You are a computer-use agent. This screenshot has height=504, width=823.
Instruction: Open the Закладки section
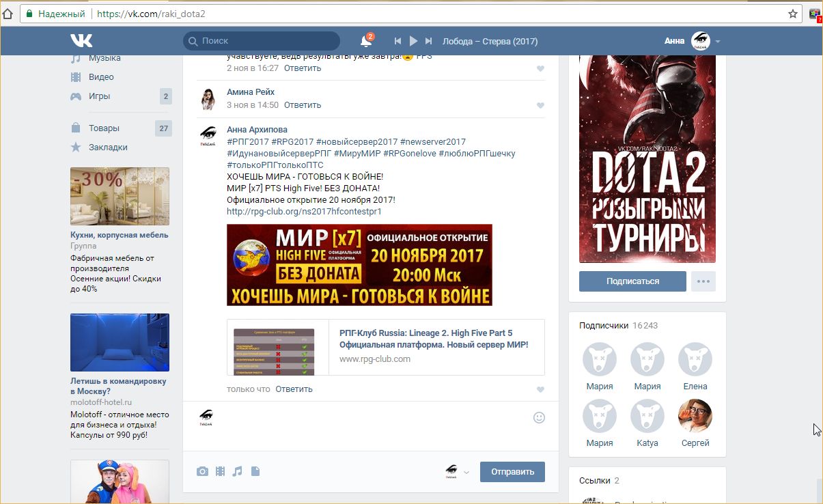pos(108,147)
